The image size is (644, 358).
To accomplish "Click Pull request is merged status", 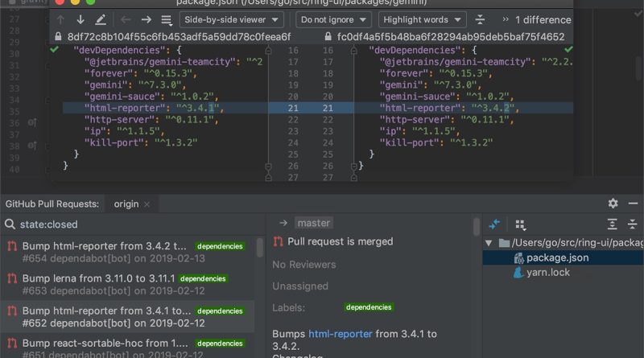I will (x=340, y=241).
